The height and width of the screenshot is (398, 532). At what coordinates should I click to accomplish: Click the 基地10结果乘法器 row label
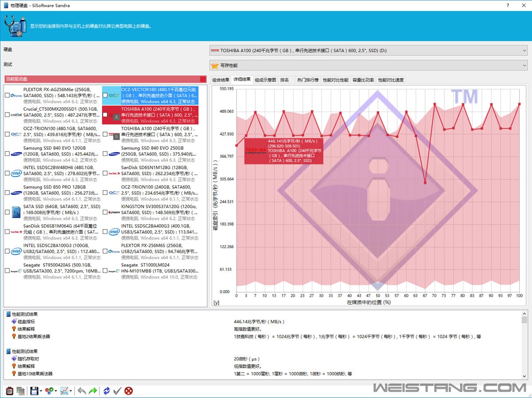(35, 374)
